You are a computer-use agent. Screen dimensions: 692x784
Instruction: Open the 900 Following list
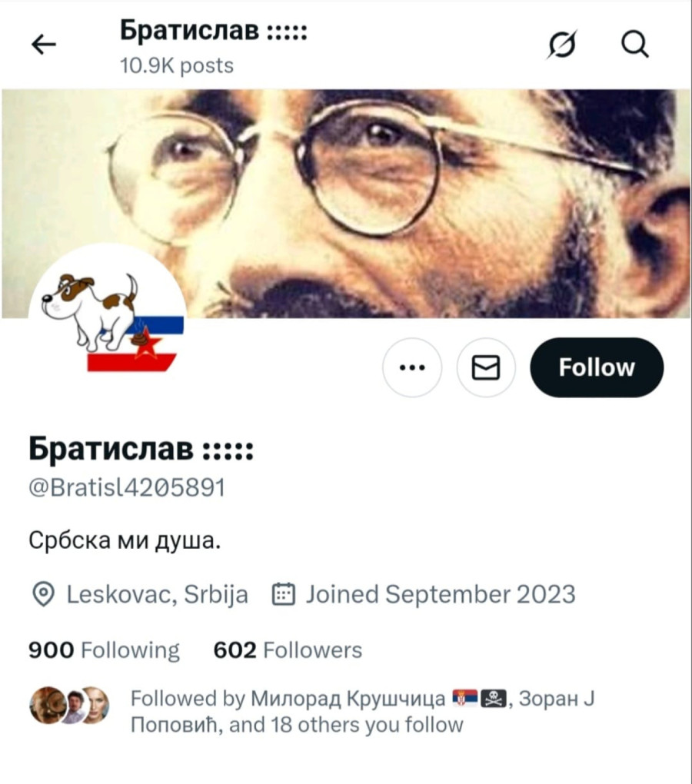[104, 649]
